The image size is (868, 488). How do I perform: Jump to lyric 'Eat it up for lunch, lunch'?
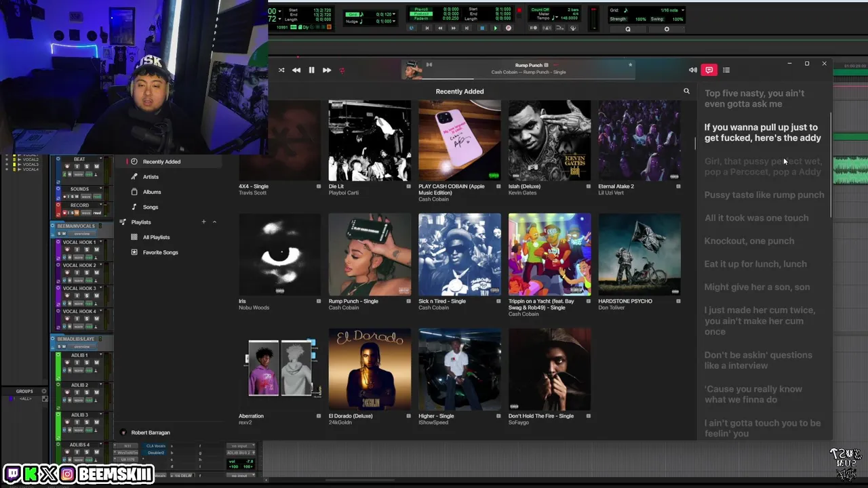(x=755, y=264)
